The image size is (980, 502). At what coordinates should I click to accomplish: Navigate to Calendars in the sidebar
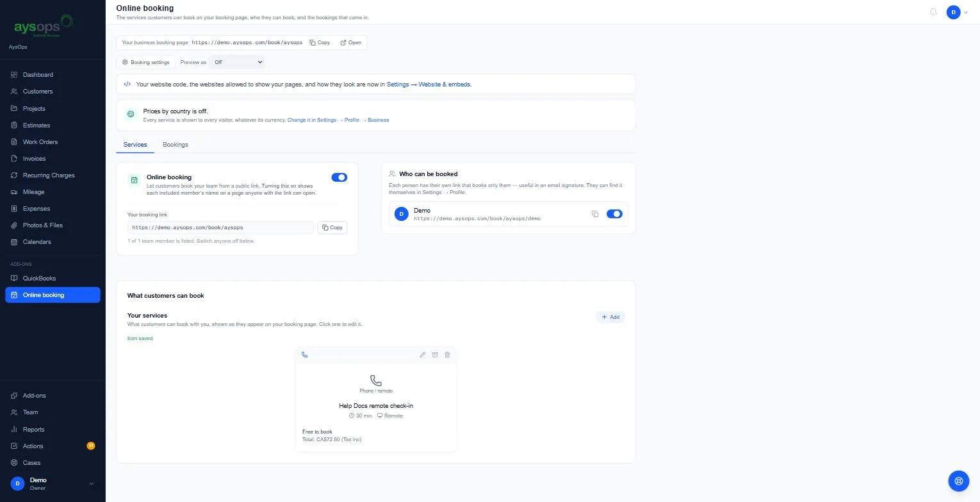coord(53,242)
